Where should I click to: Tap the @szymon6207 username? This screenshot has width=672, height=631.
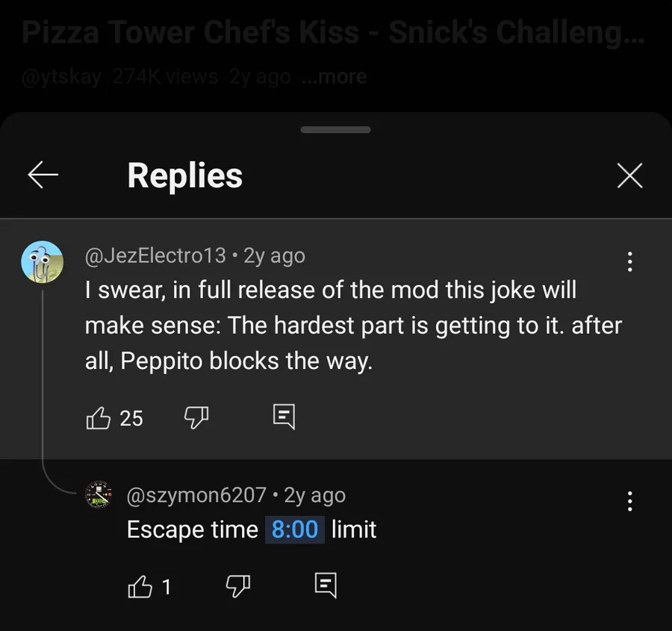tap(196, 495)
